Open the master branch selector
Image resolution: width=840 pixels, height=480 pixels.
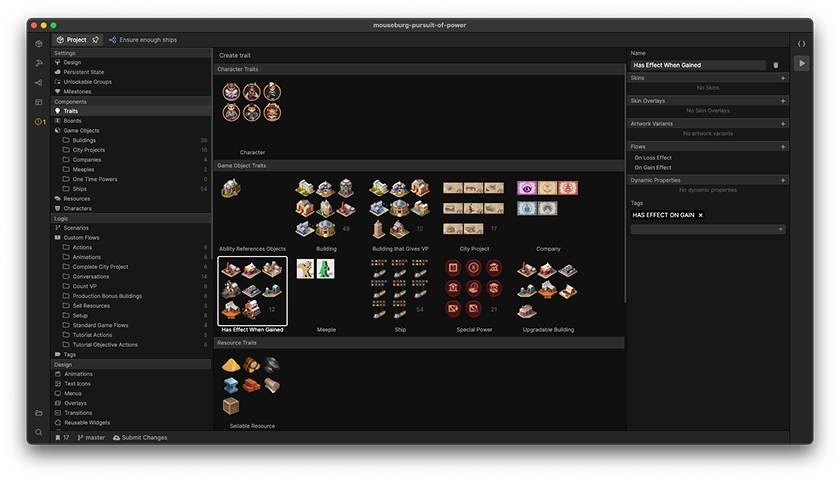click(91, 437)
